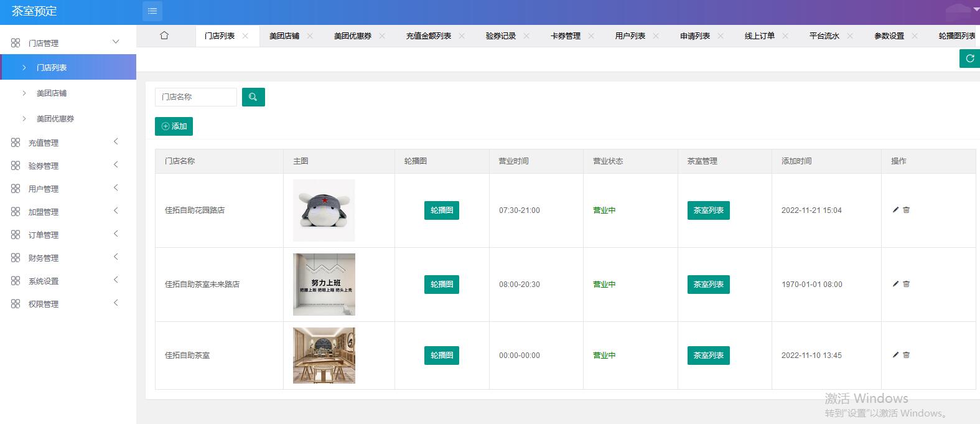Click grid icon beside 系统设置

16,281
